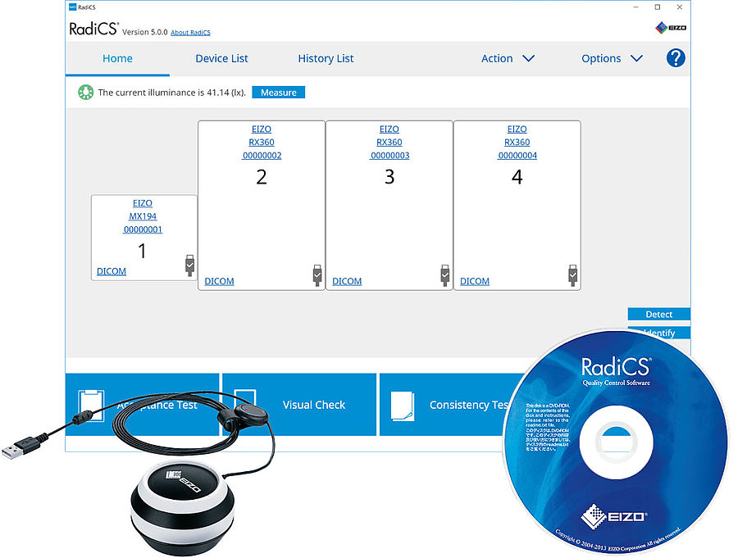Close the RadiCS window
756x558 pixels.
[680, 7]
